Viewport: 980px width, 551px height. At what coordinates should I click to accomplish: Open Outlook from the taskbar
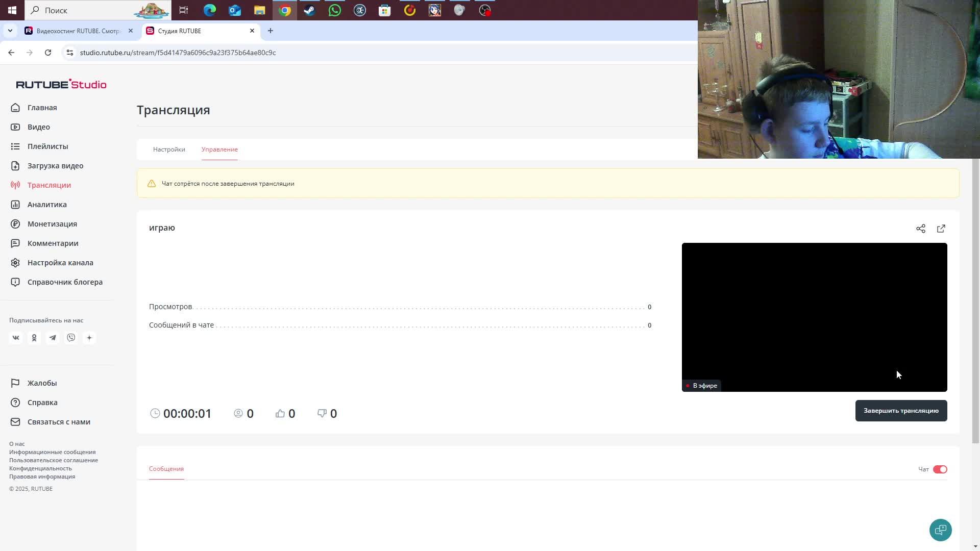(235, 10)
